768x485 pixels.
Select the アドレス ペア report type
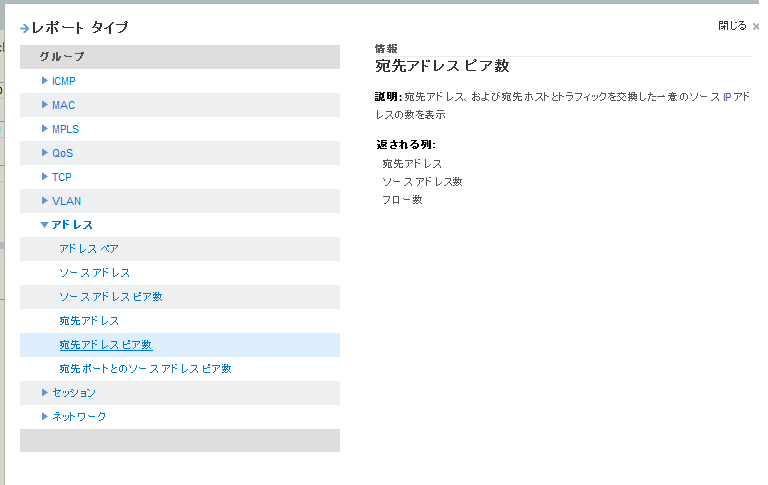(89, 249)
